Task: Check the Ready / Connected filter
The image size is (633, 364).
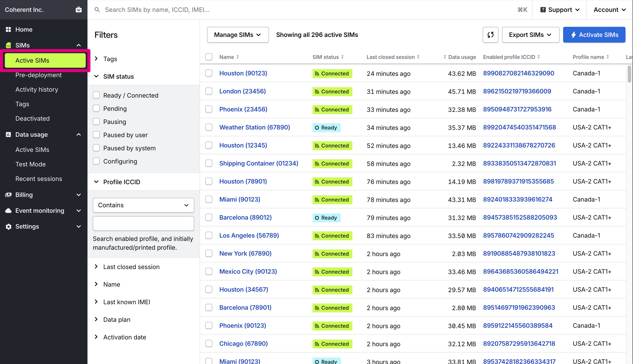Action: click(96, 95)
